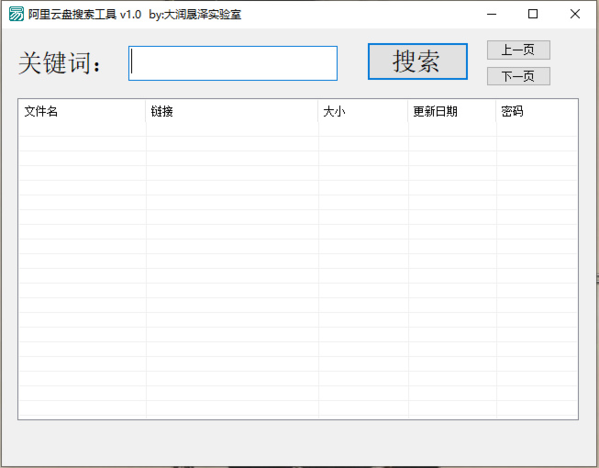Click the first empty cell under 链接 column

232,130
